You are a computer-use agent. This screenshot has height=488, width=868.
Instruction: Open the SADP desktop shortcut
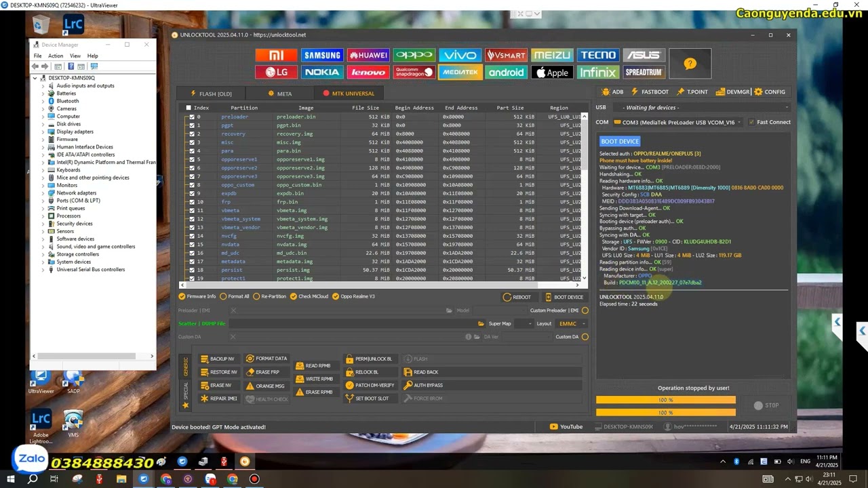[73, 382]
